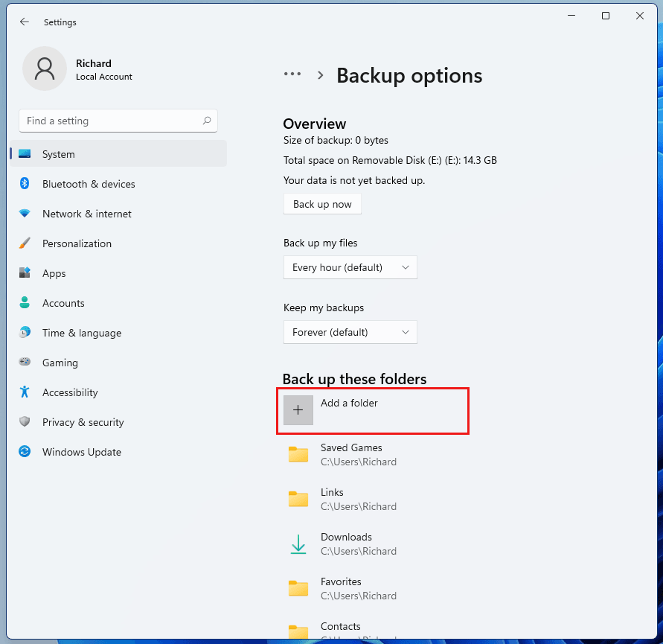Image resolution: width=663 pixels, height=644 pixels.
Task: Go to Privacy & security settings
Action: click(118, 422)
